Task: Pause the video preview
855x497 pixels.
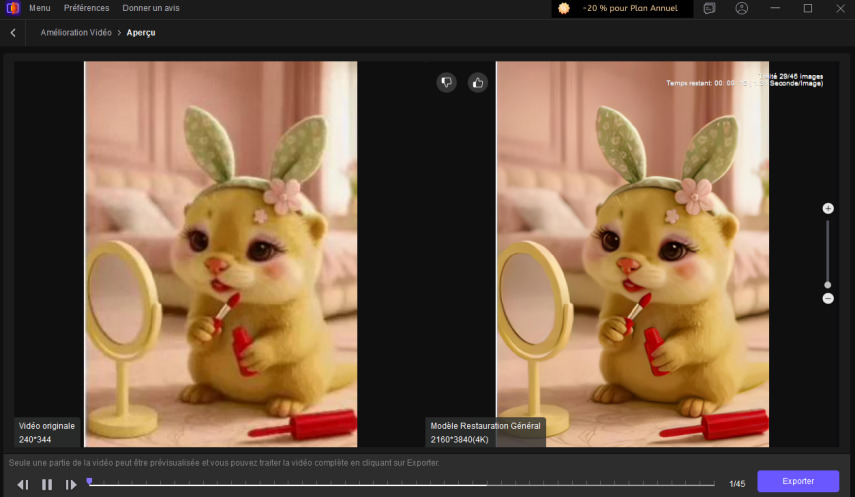Action: pyautogui.click(x=47, y=484)
